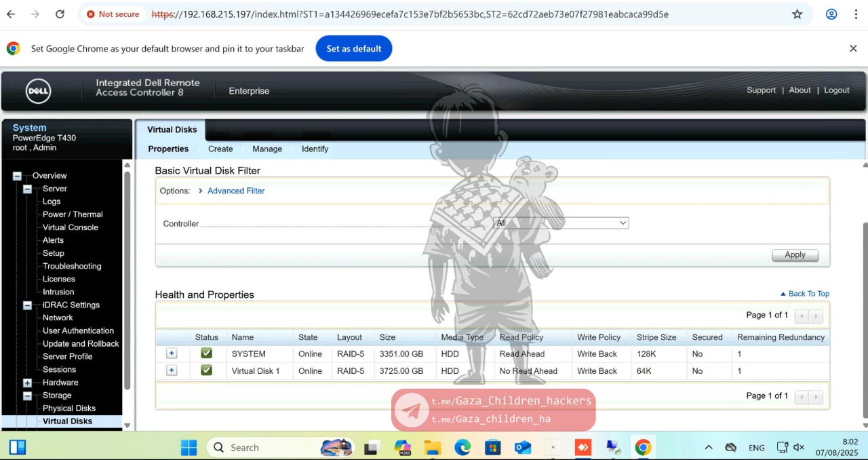
Task: Switch to the Manage tab
Action: pyautogui.click(x=267, y=149)
